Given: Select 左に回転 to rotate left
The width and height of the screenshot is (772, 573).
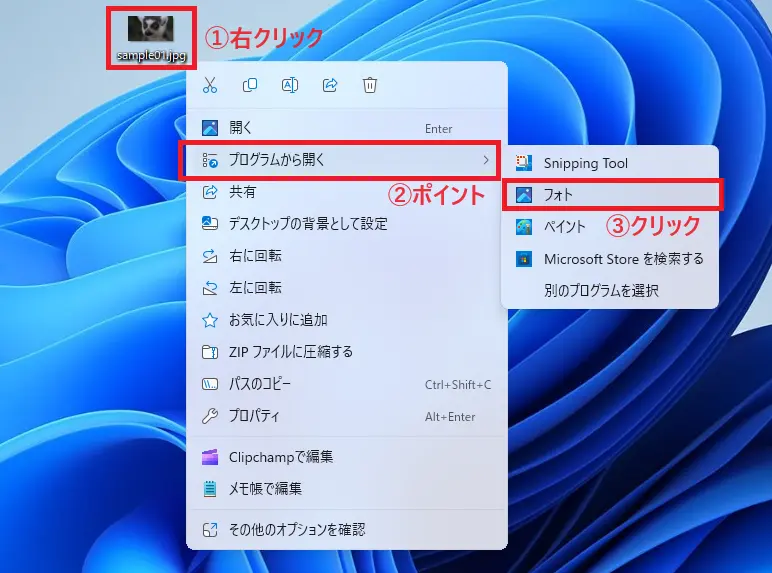Looking at the screenshot, I should (x=256, y=288).
